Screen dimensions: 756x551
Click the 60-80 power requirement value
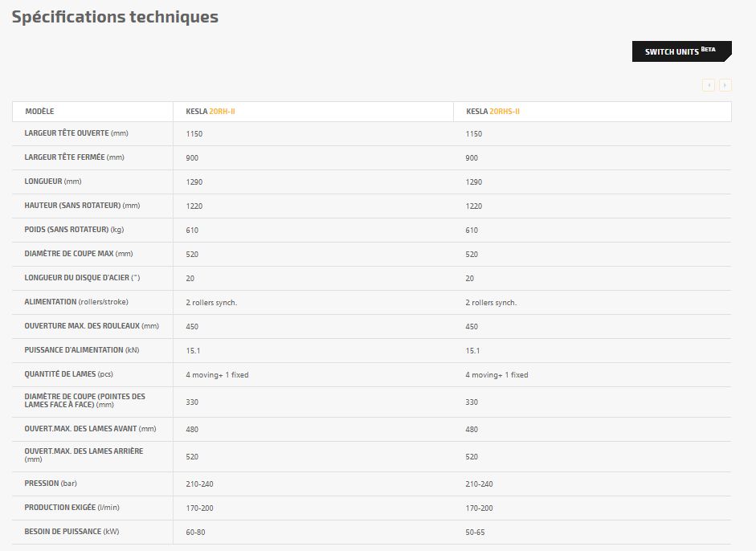point(196,533)
